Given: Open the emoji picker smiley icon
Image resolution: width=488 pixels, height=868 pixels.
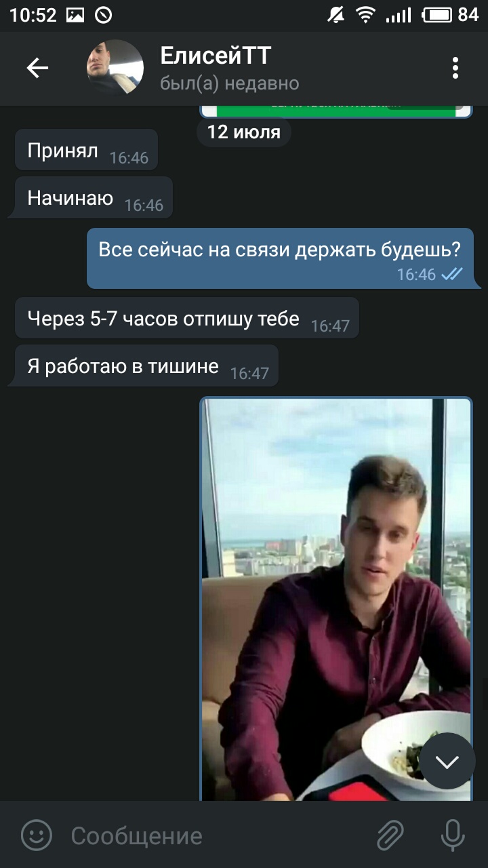Looking at the screenshot, I should [37, 835].
